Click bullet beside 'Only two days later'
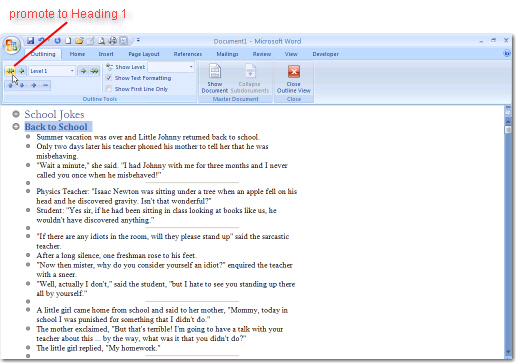Image resolution: width=516 pixels, height=363 pixels. tap(28, 146)
